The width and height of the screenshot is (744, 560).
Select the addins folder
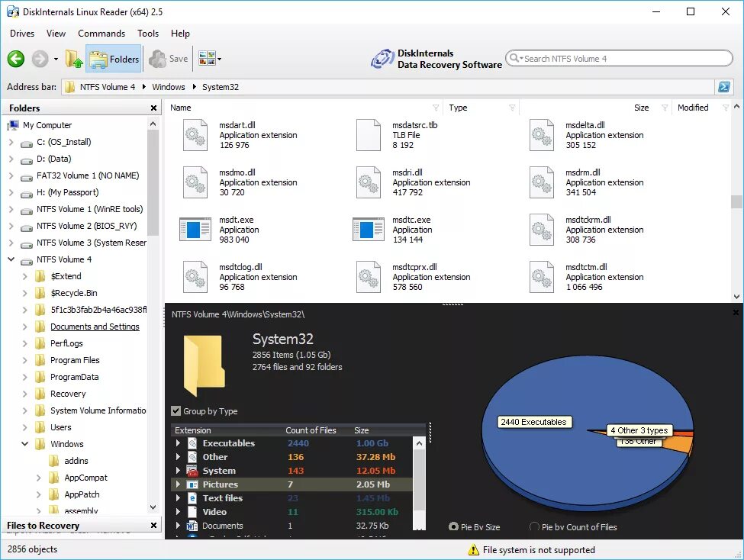76,461
